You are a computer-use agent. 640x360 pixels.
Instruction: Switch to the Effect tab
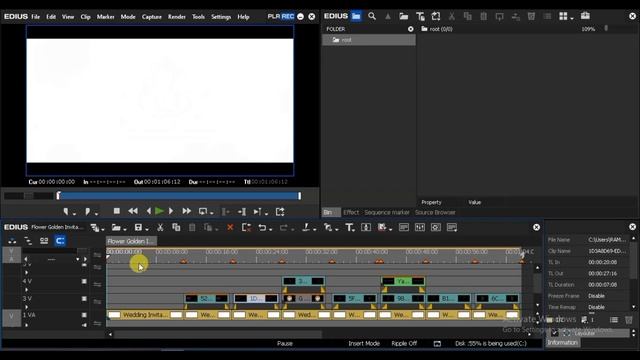(x=351, y=212)
